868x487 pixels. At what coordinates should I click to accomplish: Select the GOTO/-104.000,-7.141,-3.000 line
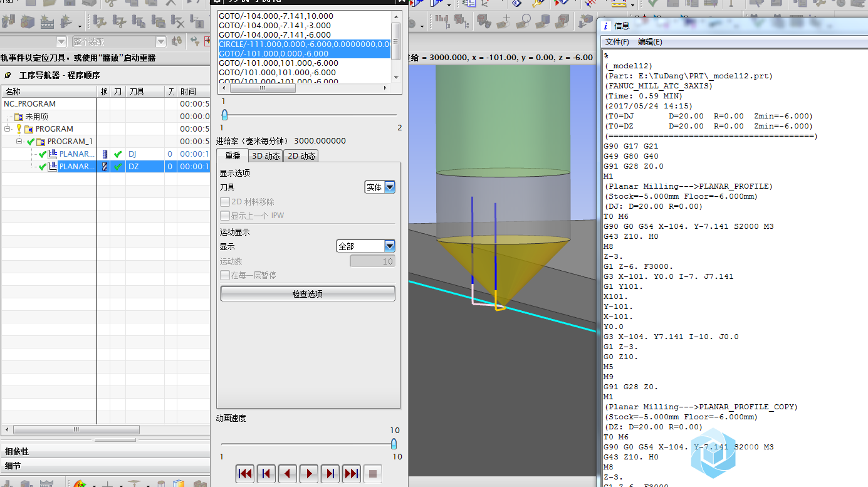275,25
